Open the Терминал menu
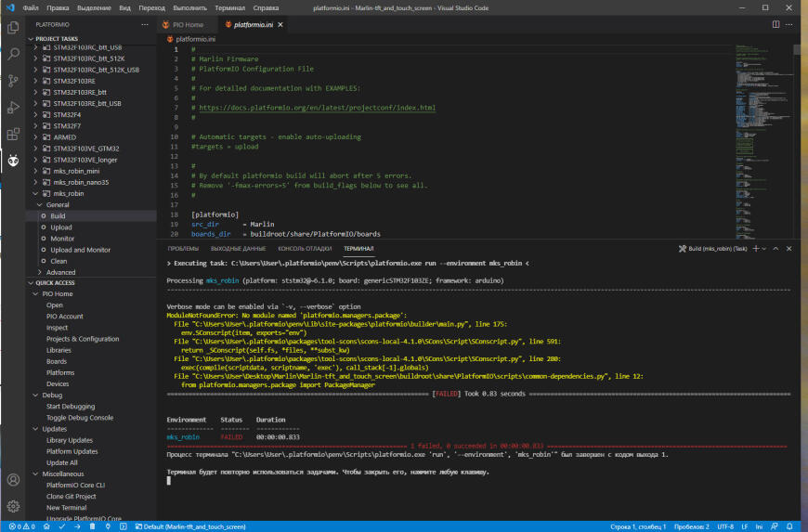808x532 pixels. [229, 7]
